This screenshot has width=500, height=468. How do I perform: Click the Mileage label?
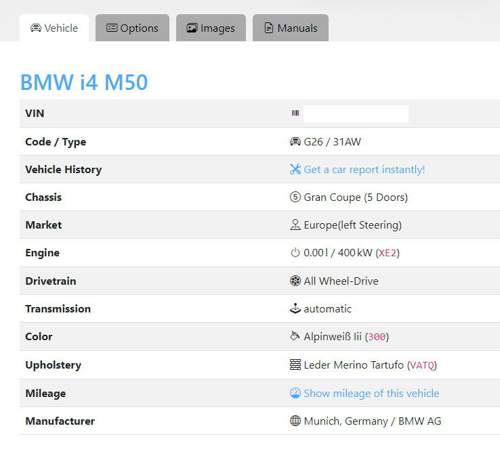(45, 394)
